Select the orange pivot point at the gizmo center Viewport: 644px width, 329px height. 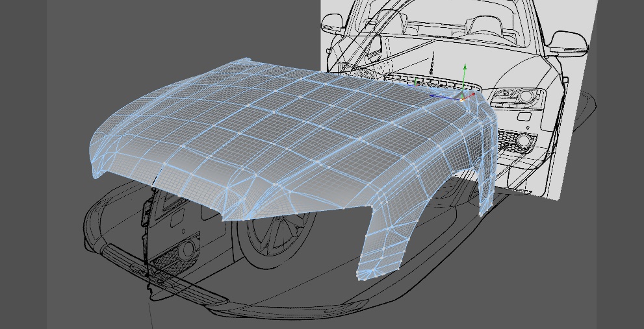(x=461, y=99)
